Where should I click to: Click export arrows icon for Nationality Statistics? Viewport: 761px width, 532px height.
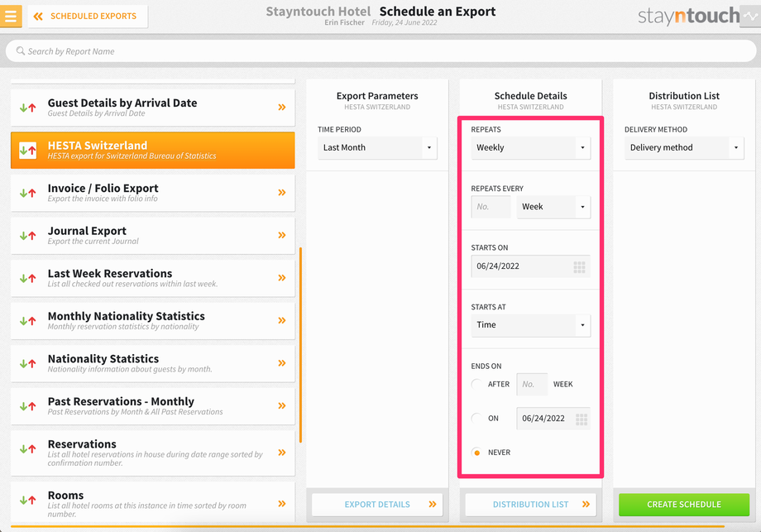click(28, 363)
